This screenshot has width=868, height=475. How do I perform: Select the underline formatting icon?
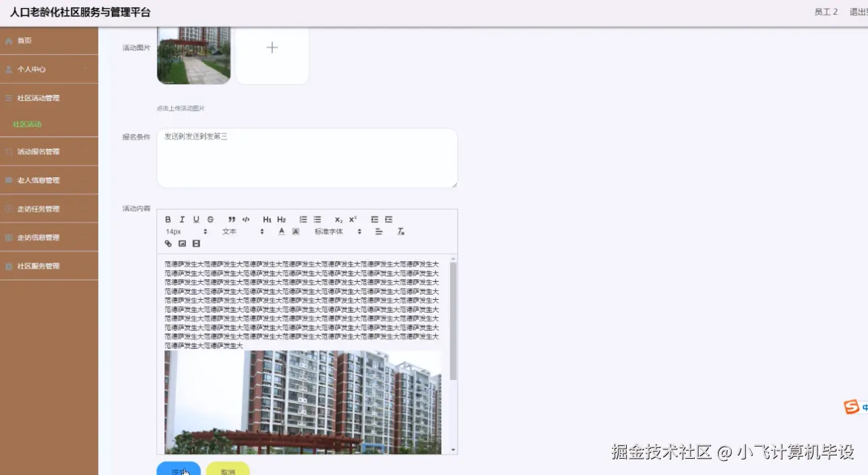coord(196,219)
